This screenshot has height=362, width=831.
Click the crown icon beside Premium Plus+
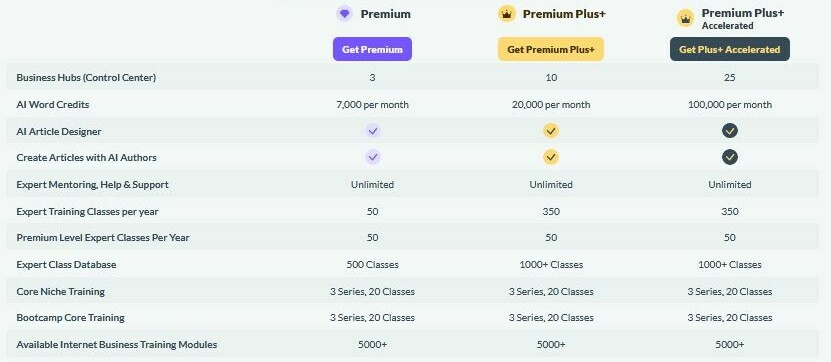click(x=507, y=14)
